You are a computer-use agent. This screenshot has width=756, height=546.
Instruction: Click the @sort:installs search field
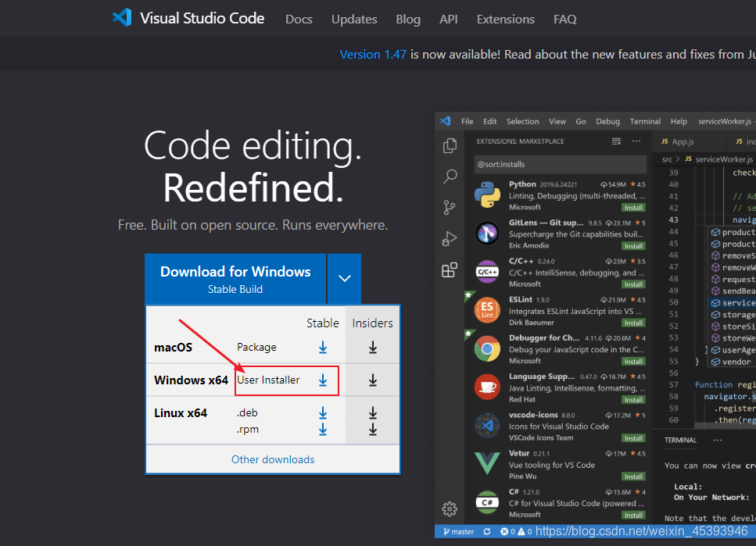tap(561, 164)
